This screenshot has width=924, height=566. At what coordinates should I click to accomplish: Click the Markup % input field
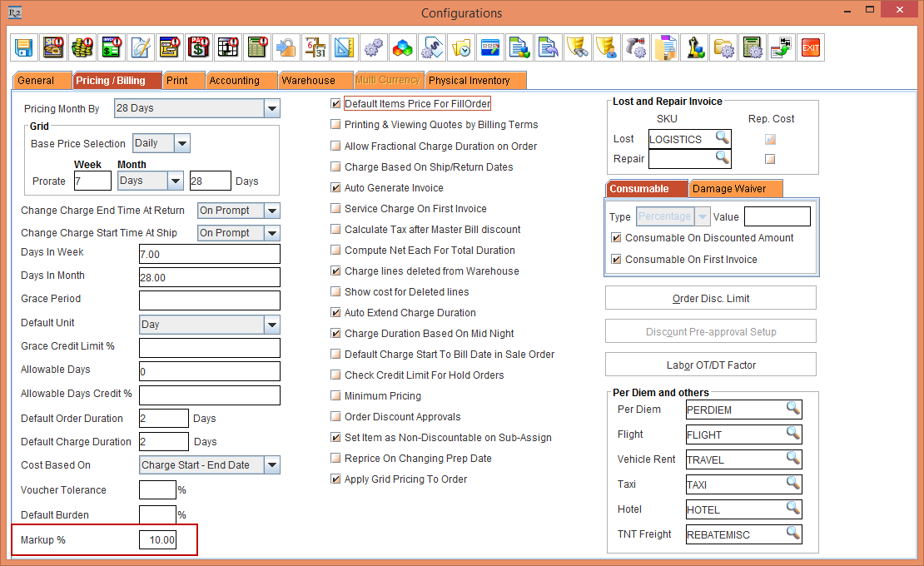(157, 540)
